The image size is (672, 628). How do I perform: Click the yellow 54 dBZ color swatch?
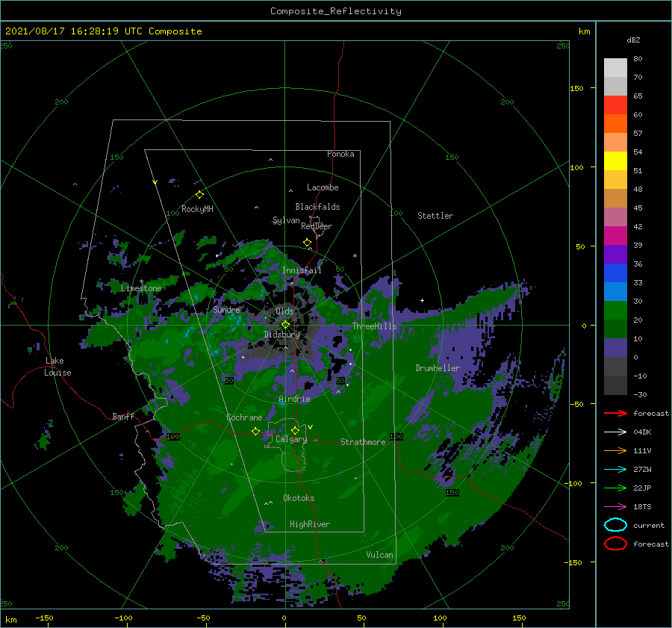click(615, 161)
